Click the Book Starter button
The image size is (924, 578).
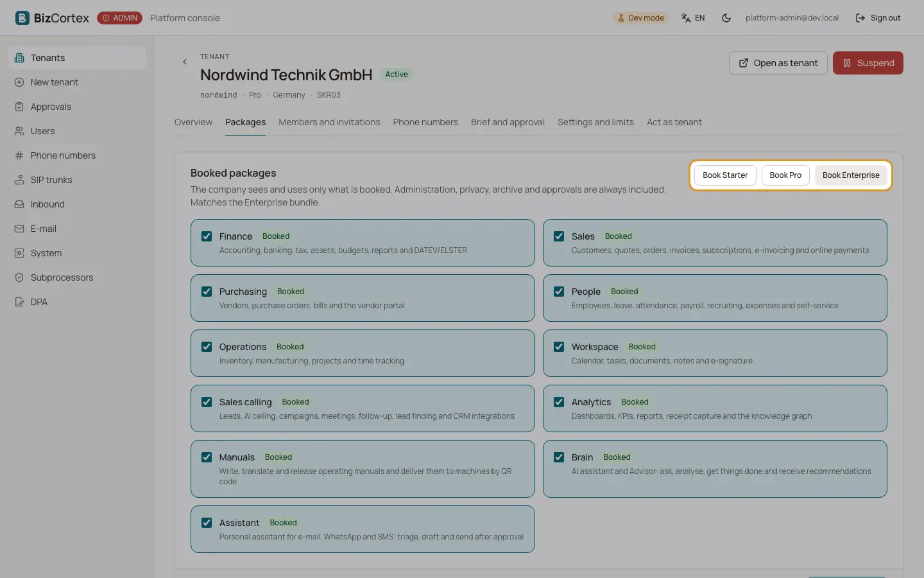[725, 175]
